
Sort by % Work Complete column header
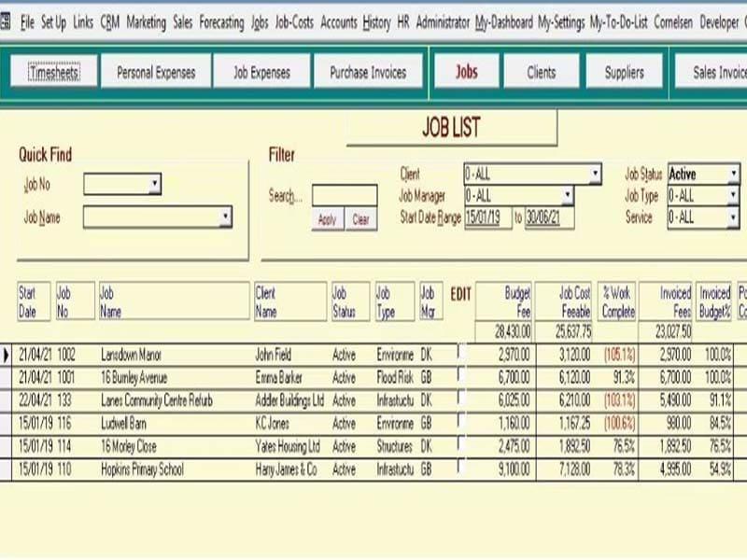point(617,301)
